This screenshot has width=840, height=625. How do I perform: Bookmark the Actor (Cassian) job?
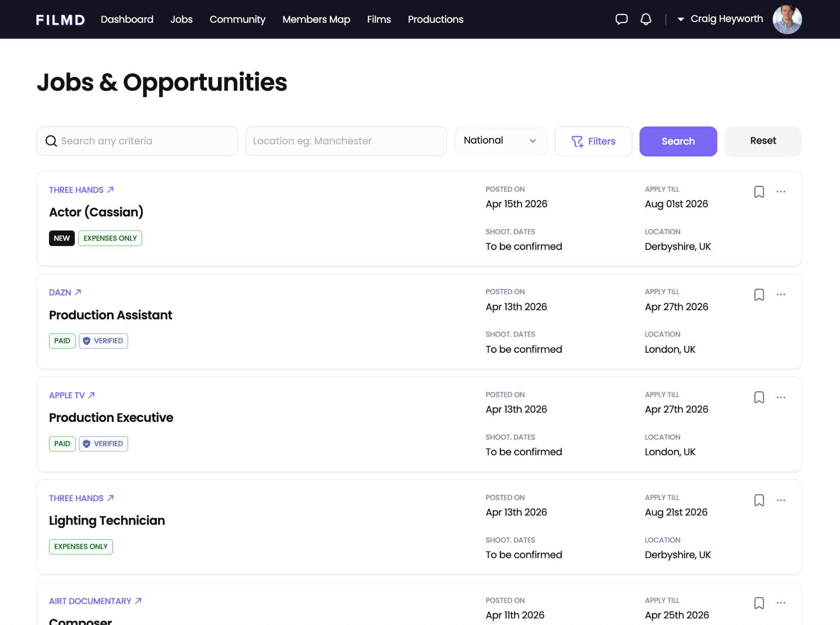759,192
